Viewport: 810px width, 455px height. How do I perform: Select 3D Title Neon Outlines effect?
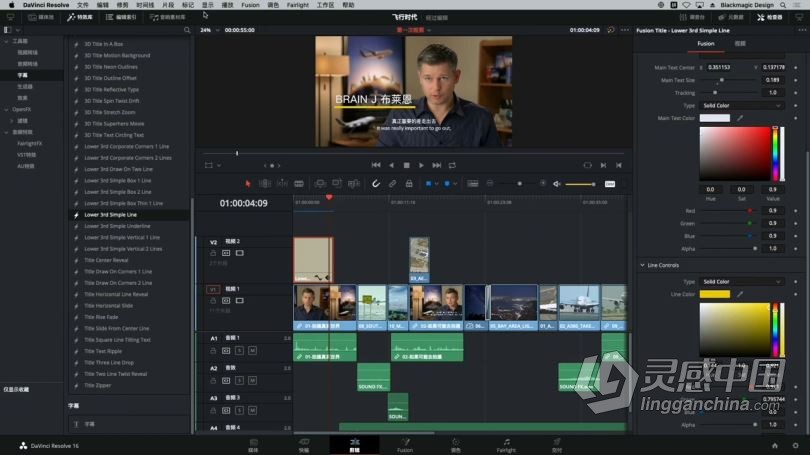tap(111, 67)
